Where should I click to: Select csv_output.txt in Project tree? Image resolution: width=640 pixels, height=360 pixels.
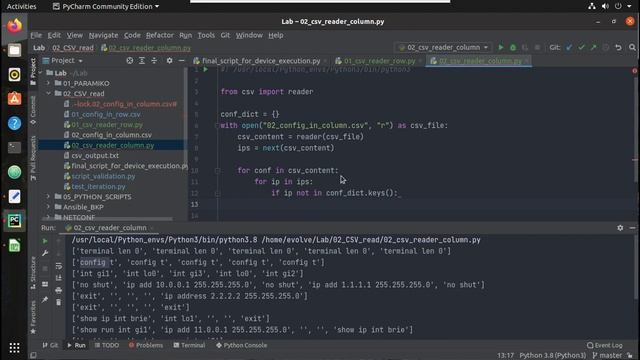(x=95, y=156)
